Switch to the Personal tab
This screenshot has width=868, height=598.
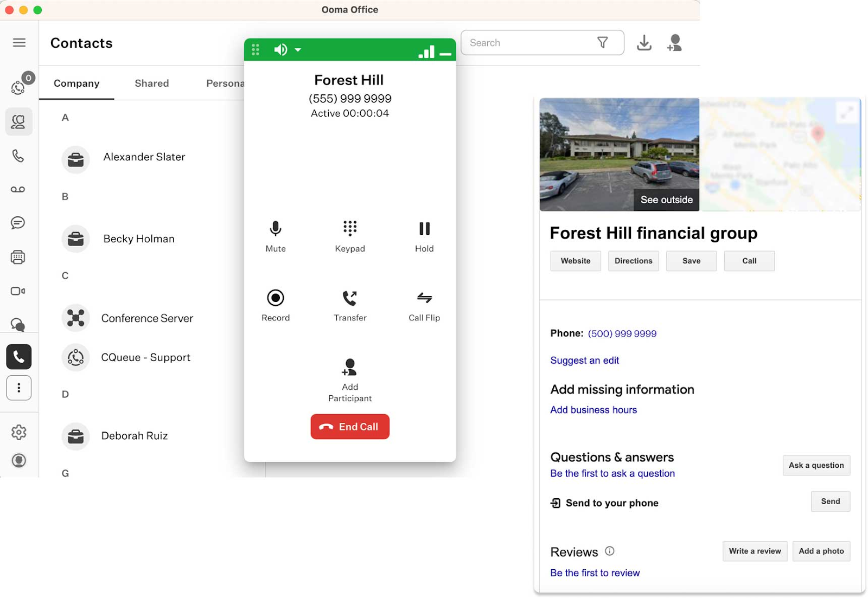(x=225, y=83)
